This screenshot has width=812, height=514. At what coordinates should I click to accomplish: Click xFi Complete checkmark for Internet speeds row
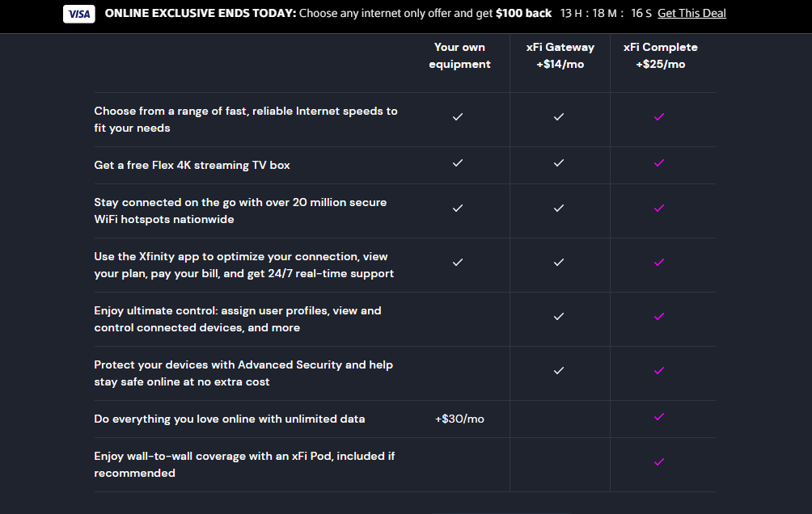658,117
